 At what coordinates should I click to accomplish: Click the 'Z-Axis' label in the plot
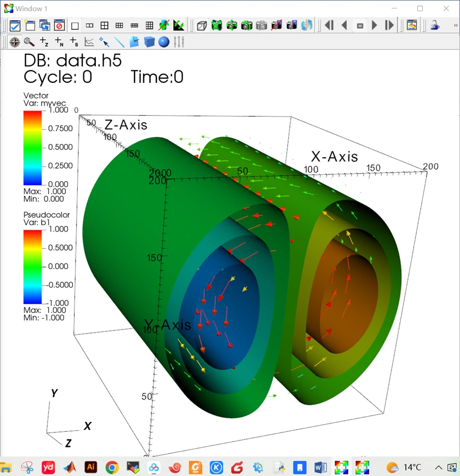coord(126,125)
